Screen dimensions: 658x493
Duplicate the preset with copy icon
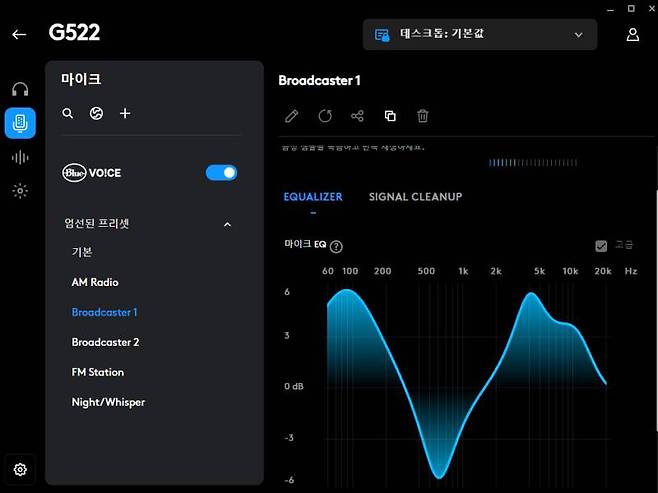point(390,116)
